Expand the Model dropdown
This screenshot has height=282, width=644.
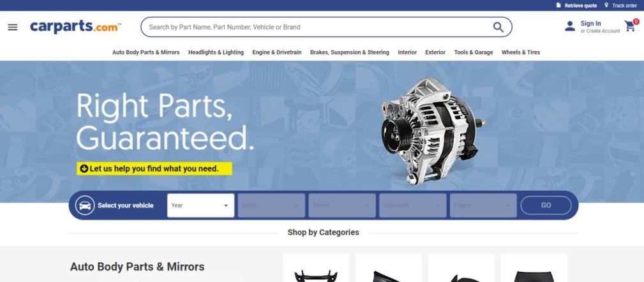pyautogui.click(x=342, y=205)
